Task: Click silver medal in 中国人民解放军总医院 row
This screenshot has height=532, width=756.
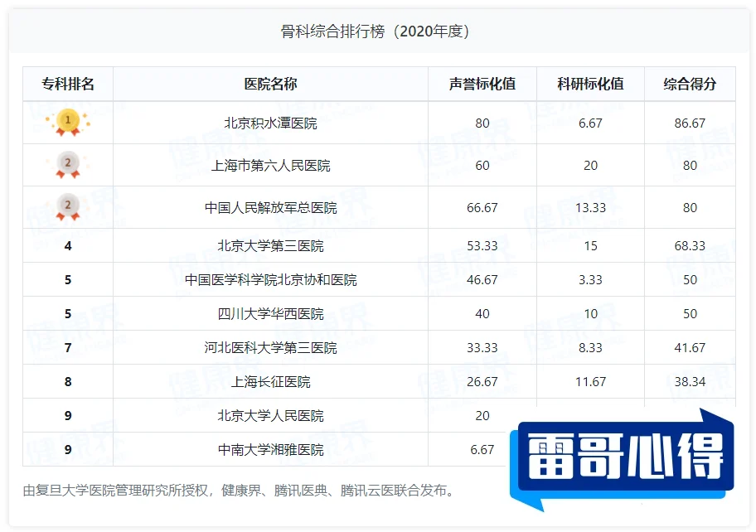Action: (68, 207)
